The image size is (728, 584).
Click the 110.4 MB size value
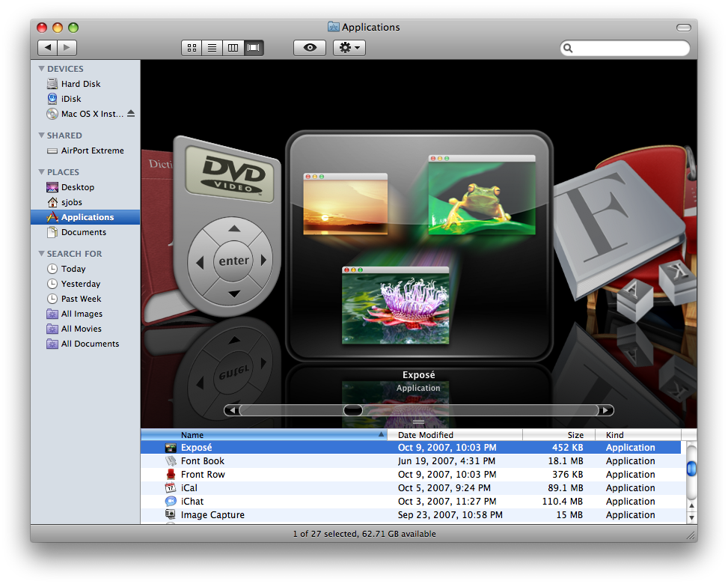[x=562, y=502]
